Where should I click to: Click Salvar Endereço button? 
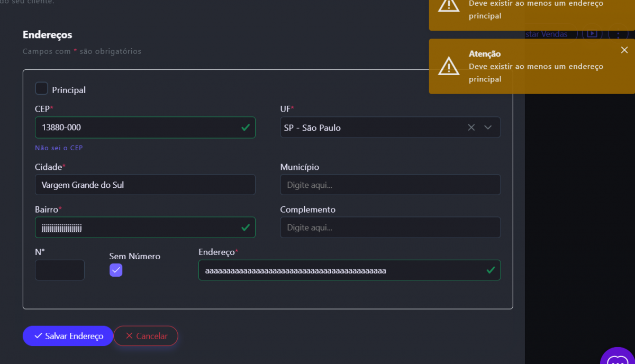click(68, 336)
